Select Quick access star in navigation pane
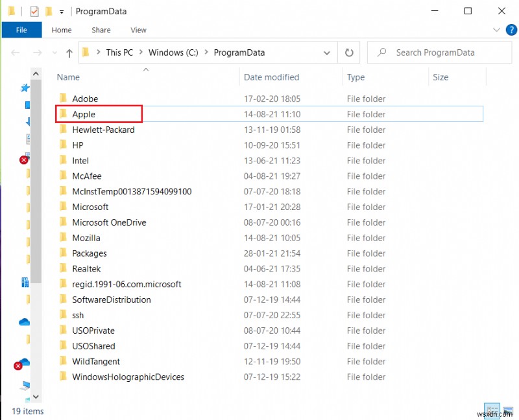 pyautogui.click(x=25, y=87)
